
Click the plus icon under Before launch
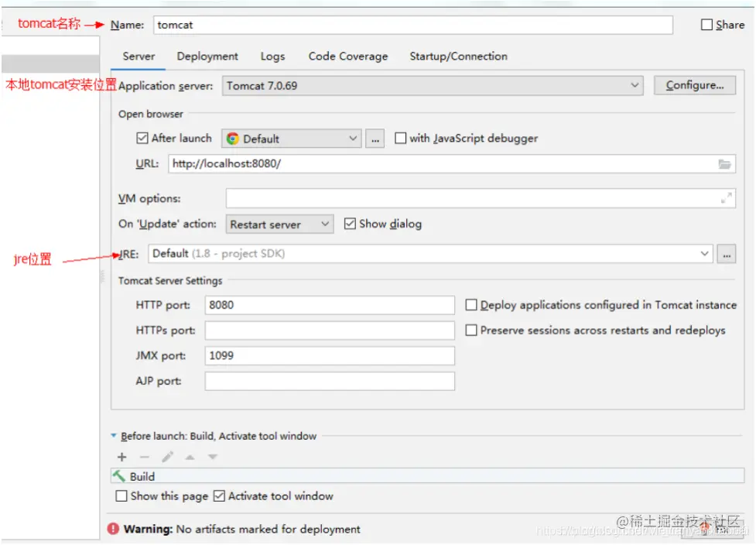[x=122, y=457]
